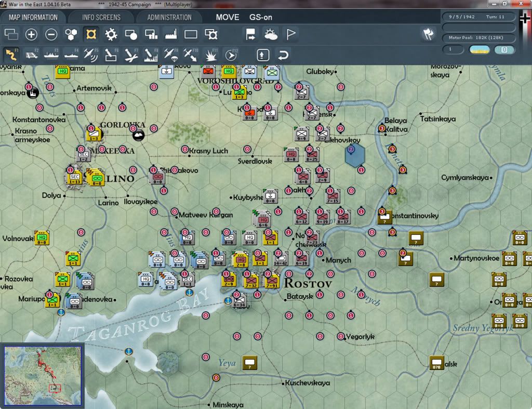Image resolution: width=532 pixels, height=409 pixels.
Task: Select the yellow HQ 2=8 counter
Action: click(241, 260)
